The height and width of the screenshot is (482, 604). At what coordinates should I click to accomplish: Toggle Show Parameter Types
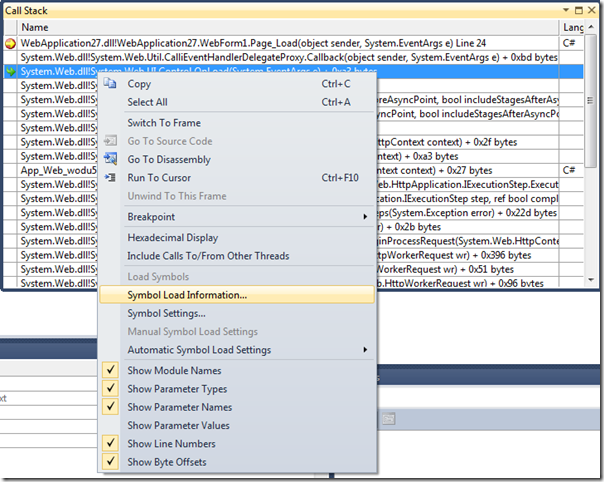point(236,388)
